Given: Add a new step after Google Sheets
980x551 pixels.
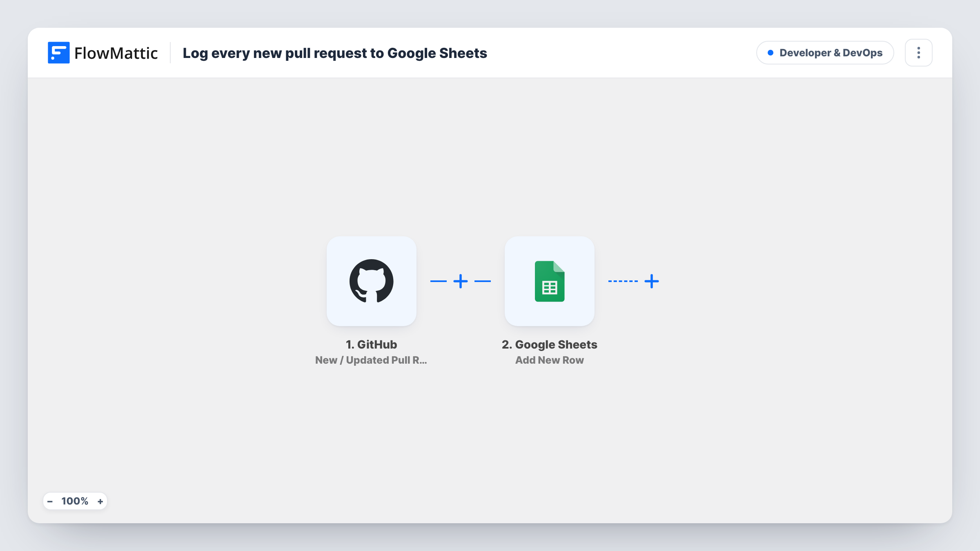Looking at the screenshot, I should click(x=652, y=281).
